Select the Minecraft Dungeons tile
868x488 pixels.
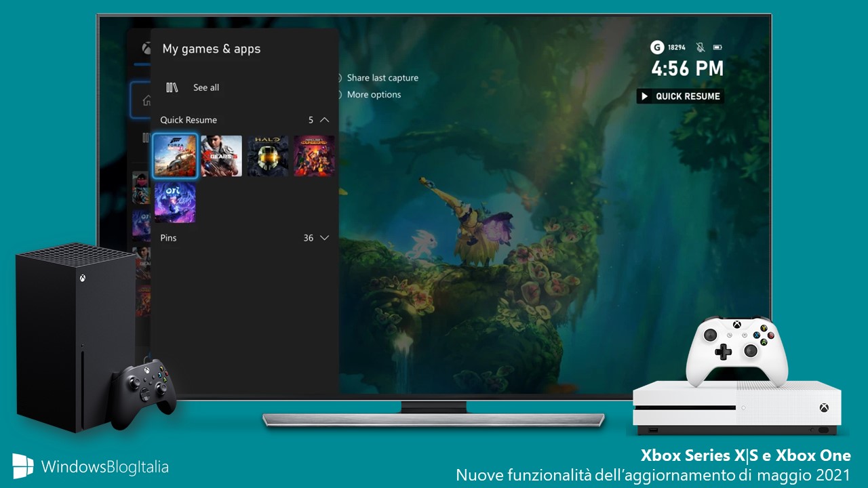tap(314, 156)
